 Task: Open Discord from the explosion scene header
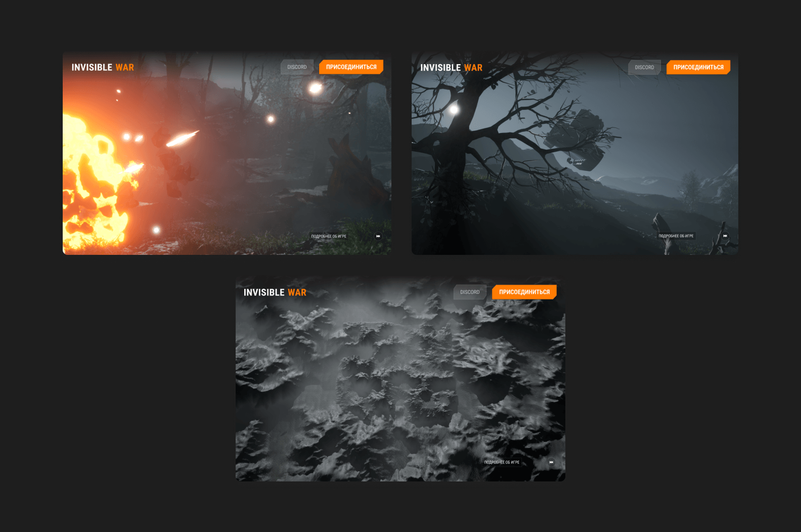pyautogui.click(x=297, y=67)
